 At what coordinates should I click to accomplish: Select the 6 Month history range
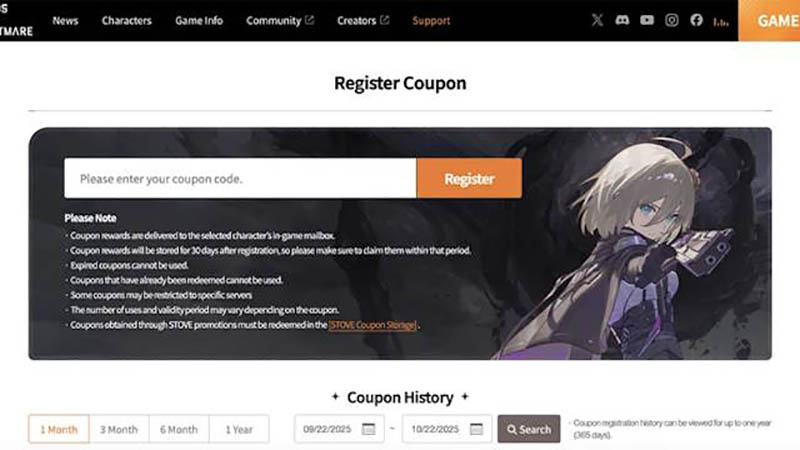point(179,429)
